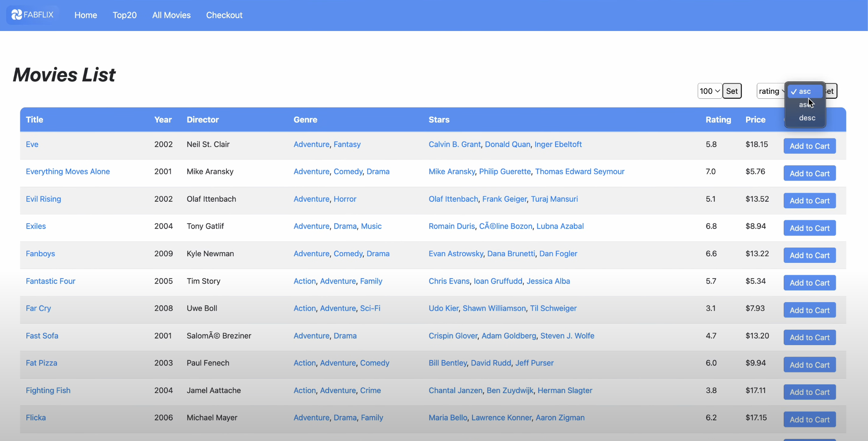Image resolution: width=868 pixels, height=441 pixels.
Task: Add Fanboys to the cart
Action: tap(809, 255)
